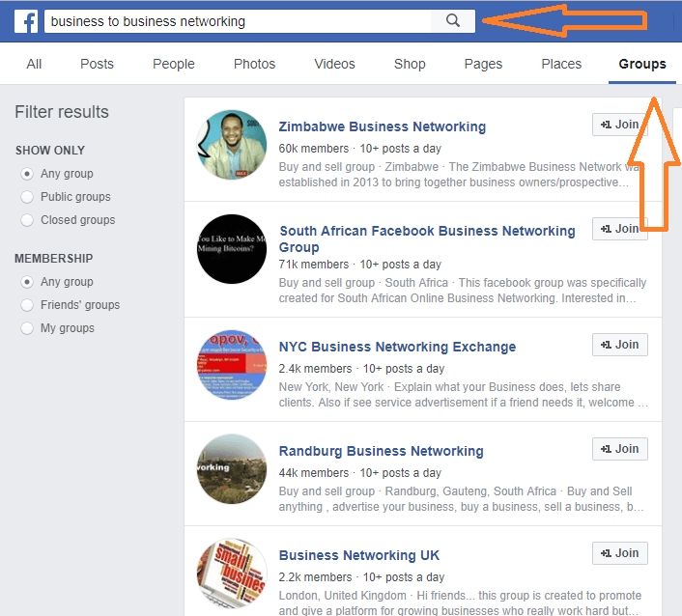The width and height of the screenshot is (682, 616).
Task: Click the '44k members' text
Action: 314,473
